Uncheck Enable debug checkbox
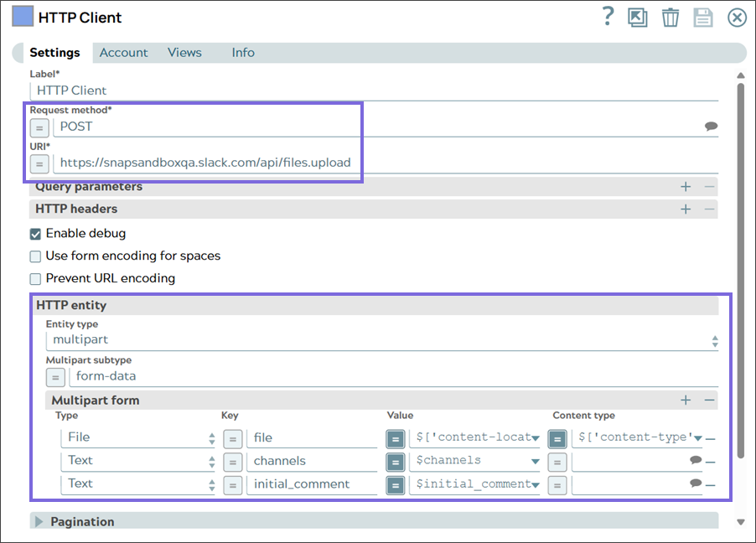 [36, 234]
